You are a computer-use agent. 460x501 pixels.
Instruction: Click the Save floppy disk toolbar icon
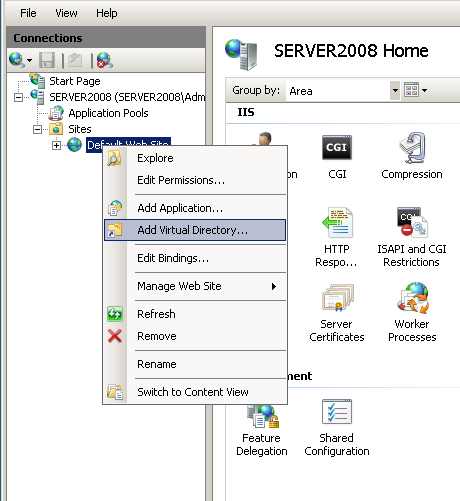click(47, 61)
